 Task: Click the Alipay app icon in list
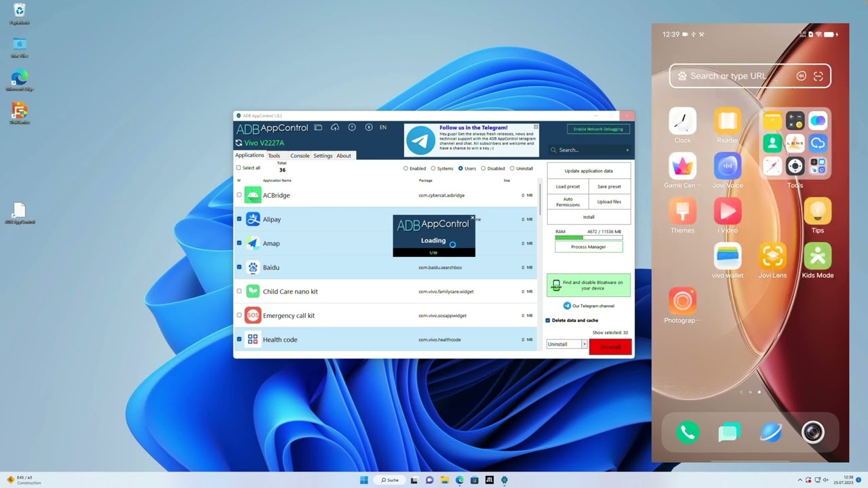click(x=253, y=219)
